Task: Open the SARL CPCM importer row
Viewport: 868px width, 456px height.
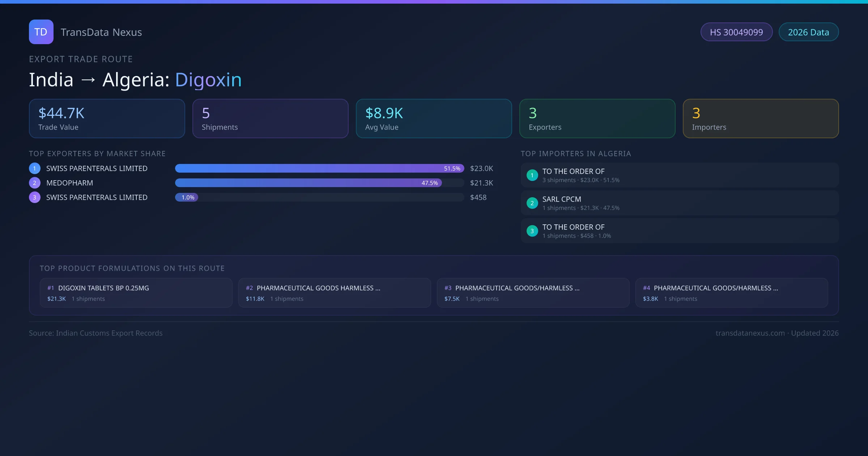Action: [679, 203]
